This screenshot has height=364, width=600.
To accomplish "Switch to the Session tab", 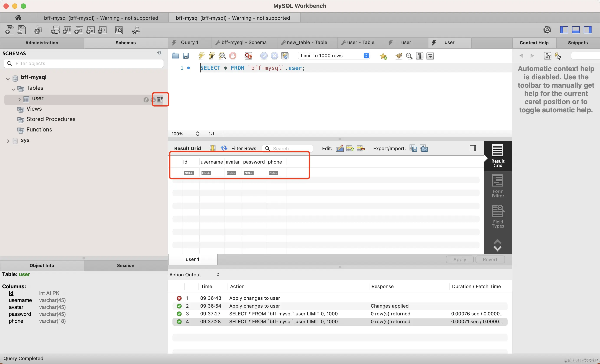I will click(126, 265).
